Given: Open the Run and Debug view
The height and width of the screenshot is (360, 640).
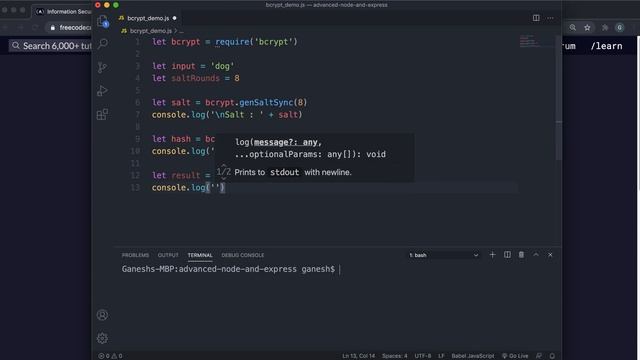Looking at the screenshot, I should (x=102, y=91).
